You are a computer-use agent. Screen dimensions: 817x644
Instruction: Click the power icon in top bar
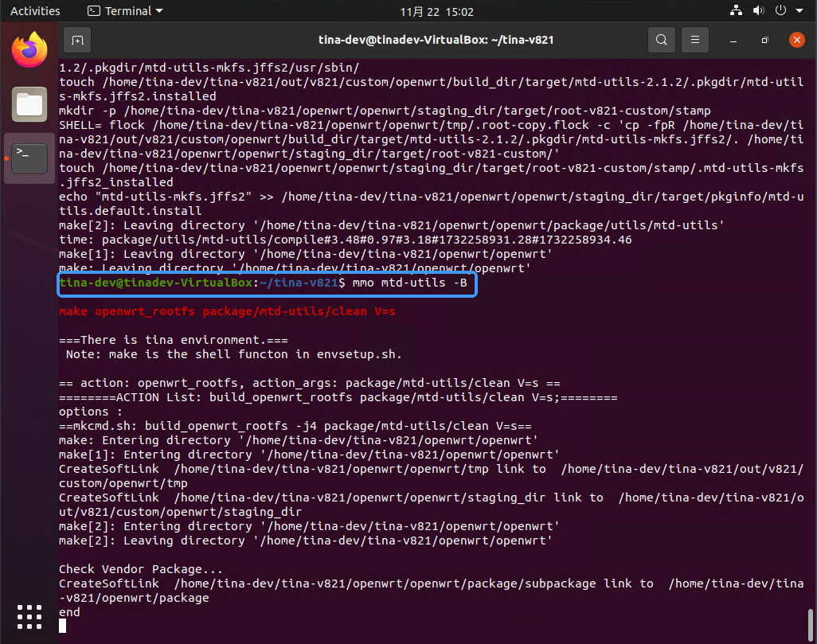780,11
